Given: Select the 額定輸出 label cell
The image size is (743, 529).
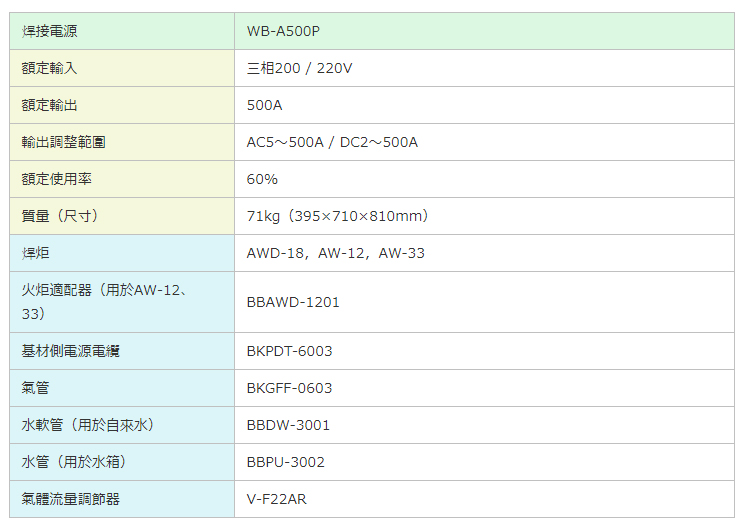Looking at the screenshot, I should coord(49,105).
